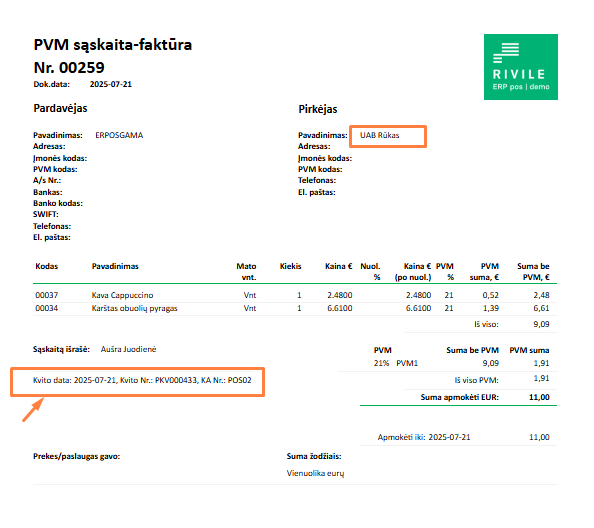Viewport: 594px width, 528px height.
Task: Click the Pavadinimas column header in table
Action: tap(115, 266)
